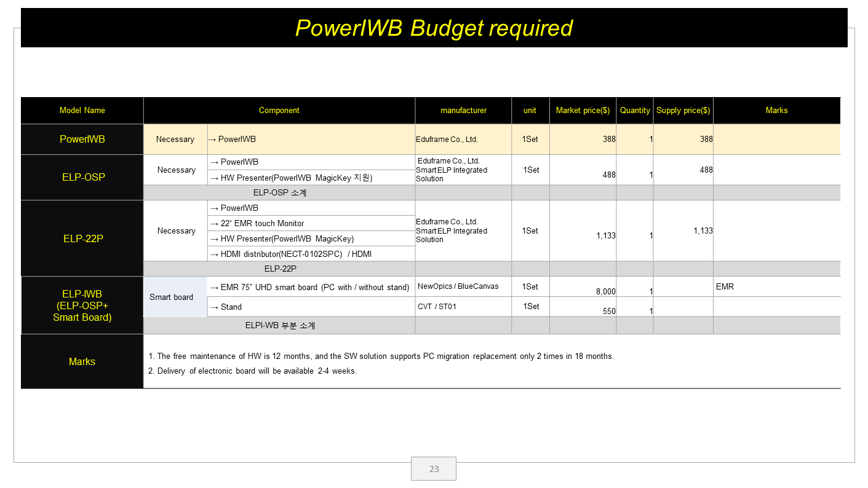Click '22" EMR touch Monitor' component
This screenshot has width=868, height=488.
[x=311, y=223]
